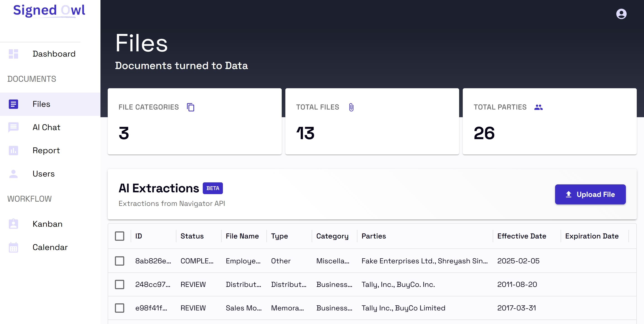
Task: Check the row checkbox for 8ab826e file
Action: pyautogui.click(x=119, y=261)
